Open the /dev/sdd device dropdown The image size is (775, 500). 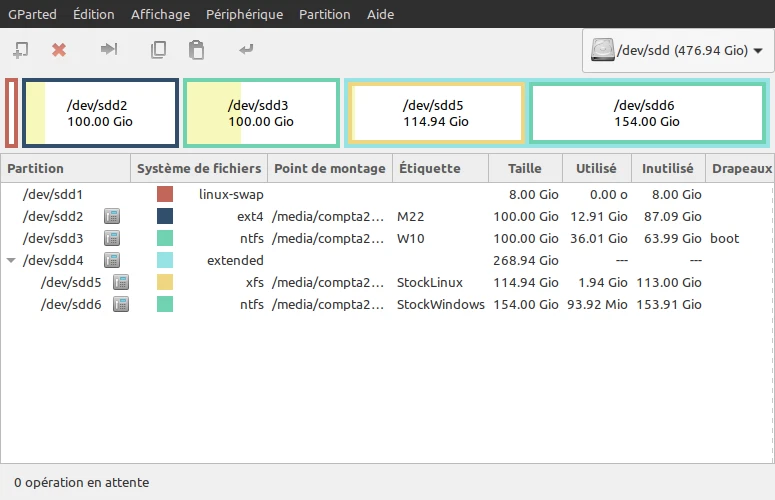pyautogui.click(x=678, y=50)
